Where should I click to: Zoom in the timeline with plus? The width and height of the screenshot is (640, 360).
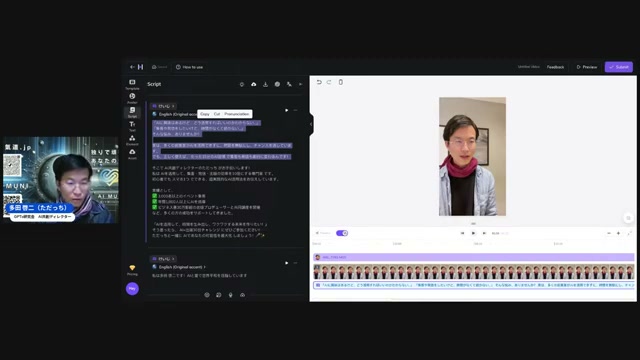[618, 233]
